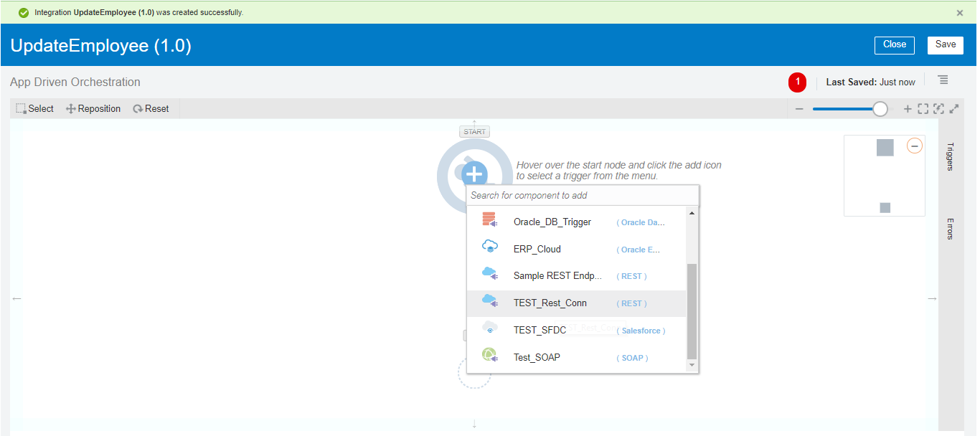Click the zoom-to-selection bracket icon

click(x=938, y=109)
